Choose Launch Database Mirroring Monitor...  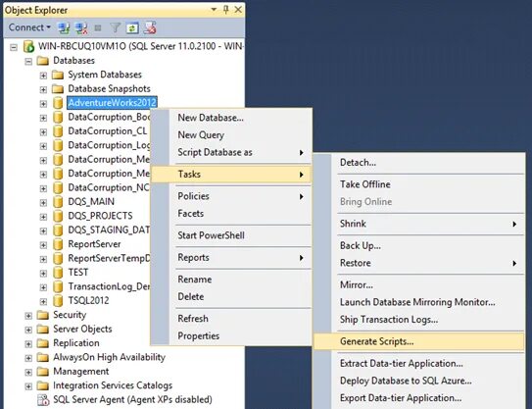(x=418, y=302)
